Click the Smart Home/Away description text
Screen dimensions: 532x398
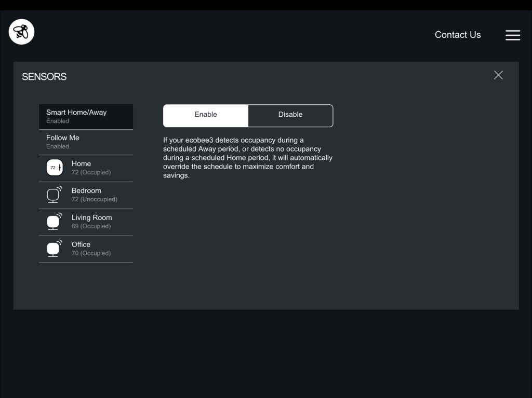coord(247,158)
